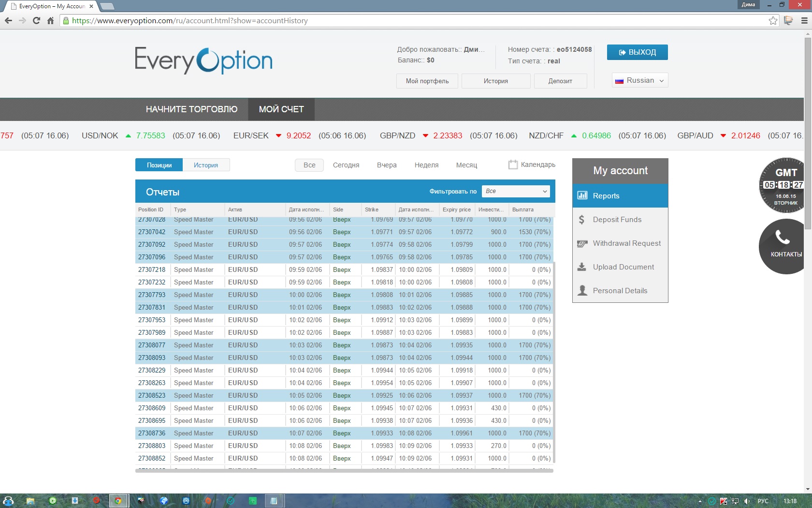Open the 'Фильтровать по' dropdown

click(x=516, y=191)
